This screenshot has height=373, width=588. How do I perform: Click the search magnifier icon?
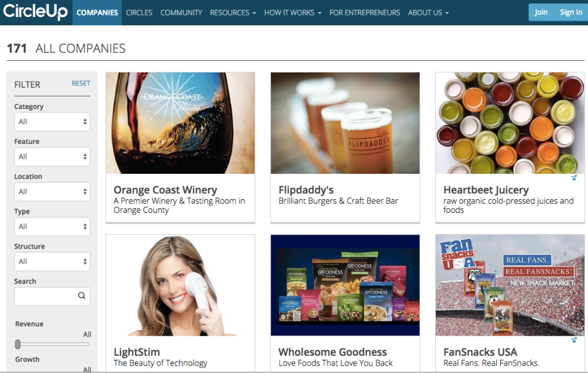point(82,296)
